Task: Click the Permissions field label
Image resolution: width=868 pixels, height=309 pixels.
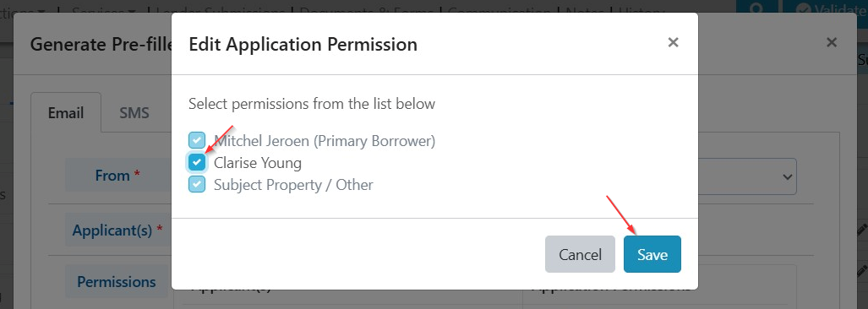Action: pyautogui.click(x=117, y=282)
